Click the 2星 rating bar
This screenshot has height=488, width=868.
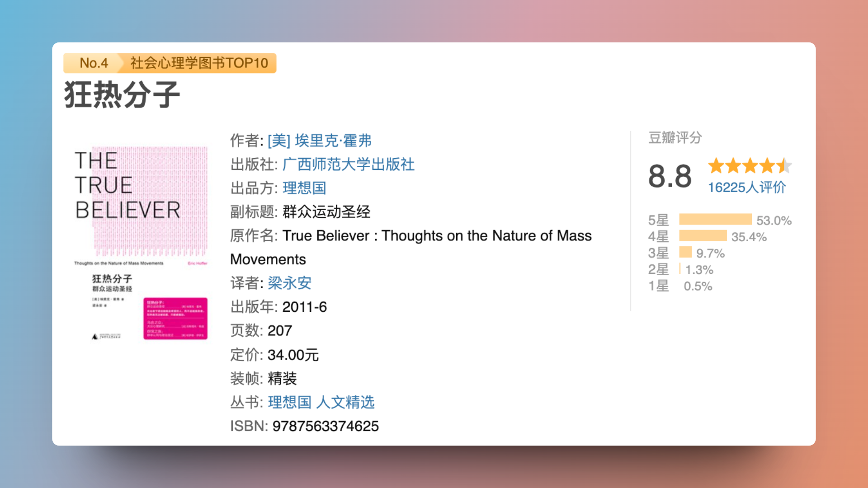click(x=680, y=269)
